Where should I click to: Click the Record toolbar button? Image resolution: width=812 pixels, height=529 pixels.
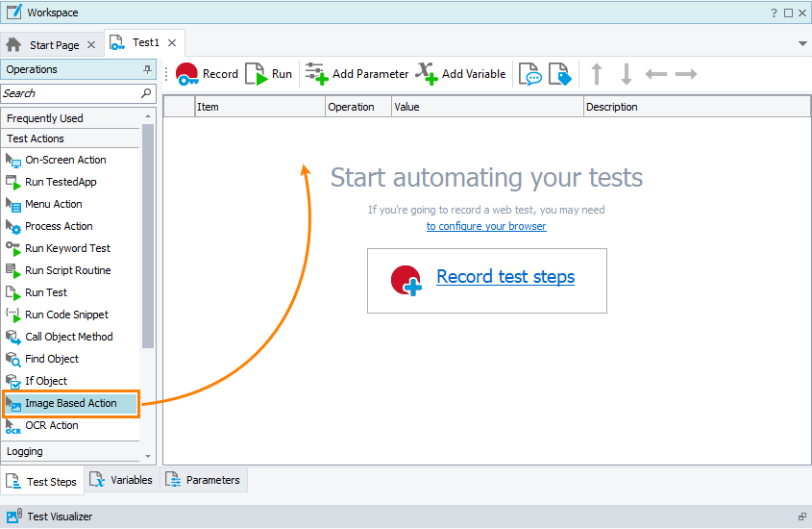pyautogui.click(x=207, y=74)
